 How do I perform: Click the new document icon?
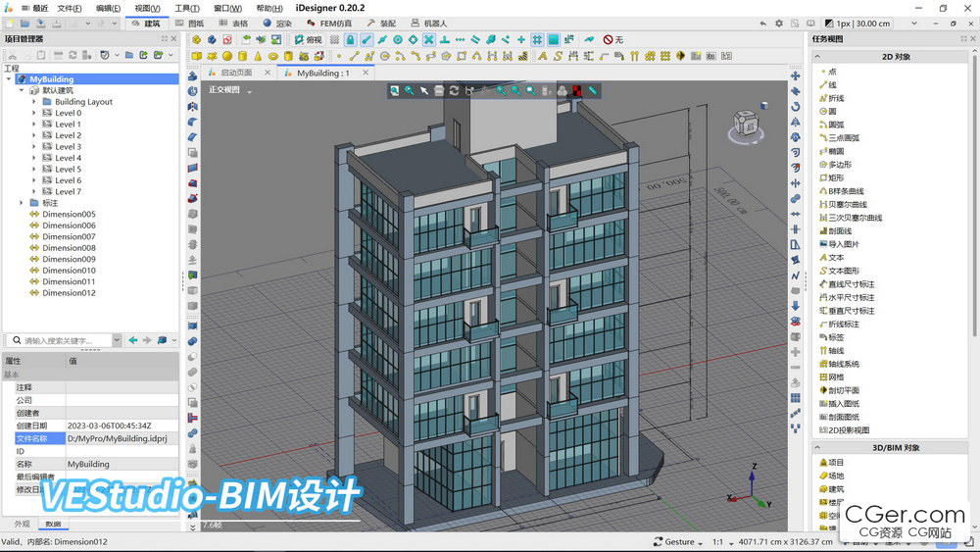click(10, 24)
